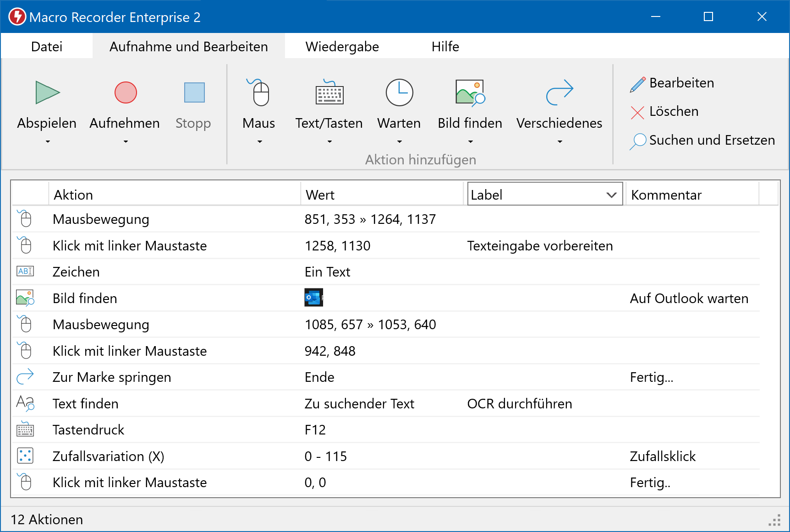Select the Zufallsvariation (X) action row

[108, 456]
